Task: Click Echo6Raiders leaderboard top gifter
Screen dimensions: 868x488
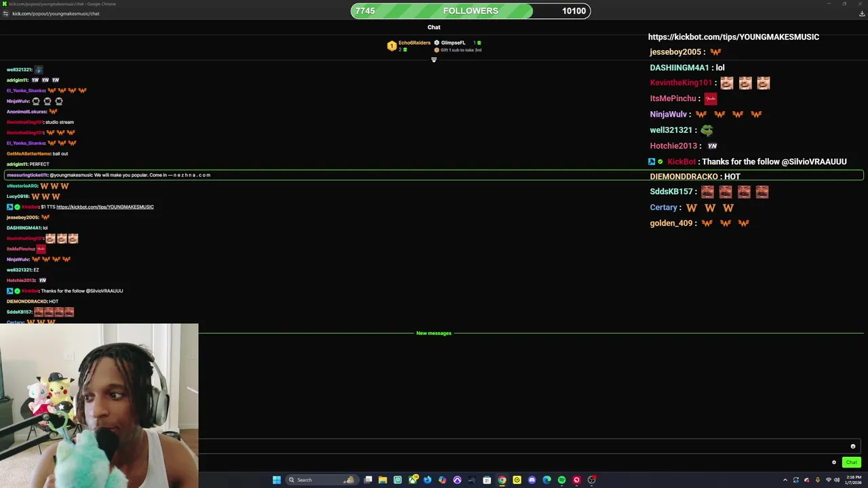Action: coord(414,43)
